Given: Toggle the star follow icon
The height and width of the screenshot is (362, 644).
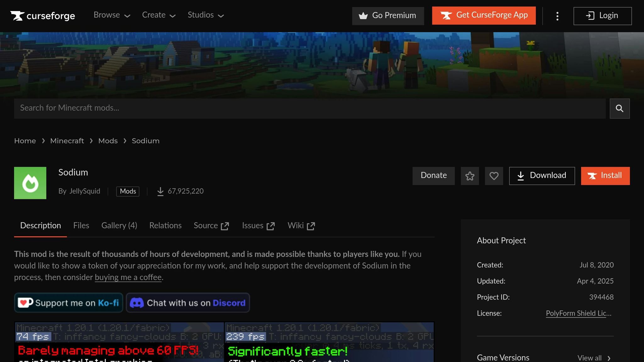Looking at the screenshot, I should click(x=470, y=176).
